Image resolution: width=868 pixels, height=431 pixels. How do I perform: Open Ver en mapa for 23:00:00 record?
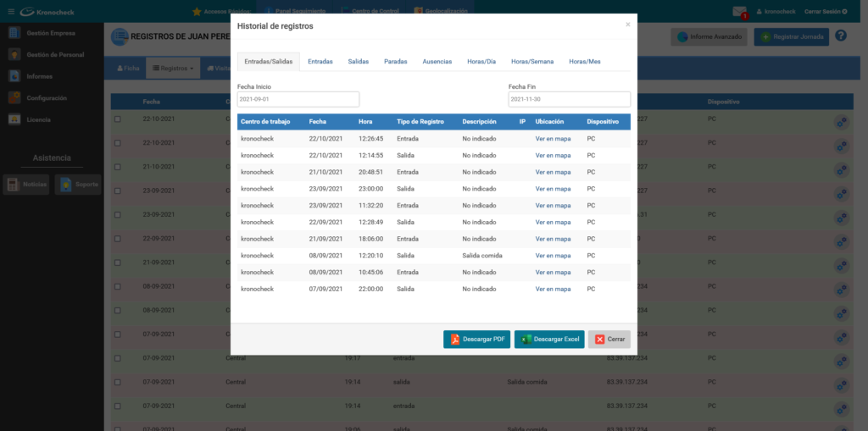pos(553,189)
